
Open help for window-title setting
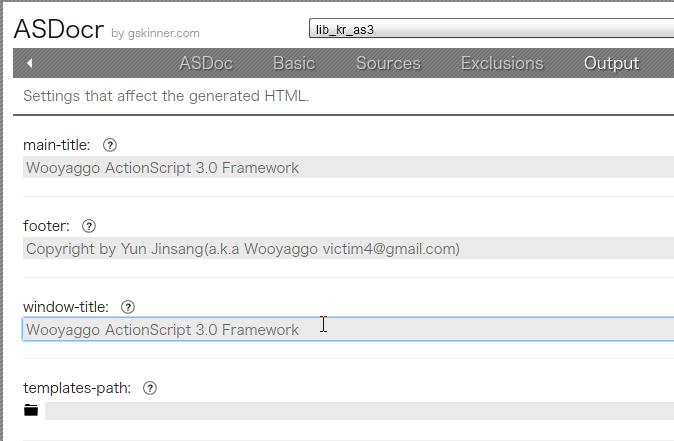pyautogui.click(x=128, y=307)
